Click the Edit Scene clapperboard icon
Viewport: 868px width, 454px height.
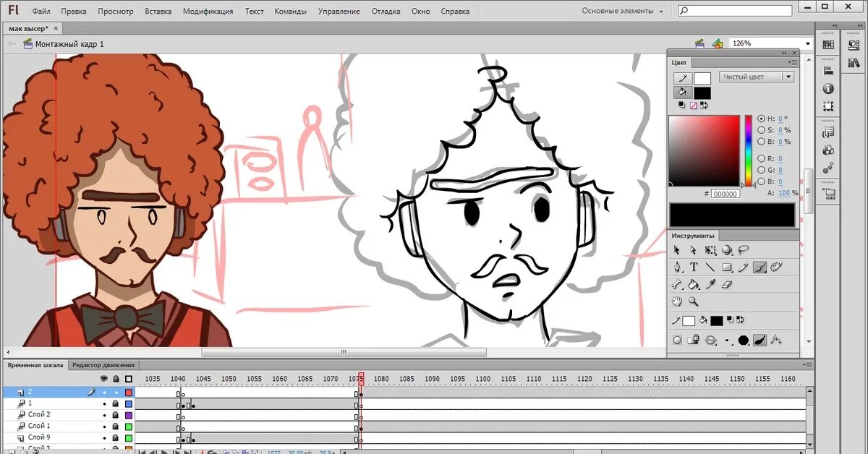(699, 44)
